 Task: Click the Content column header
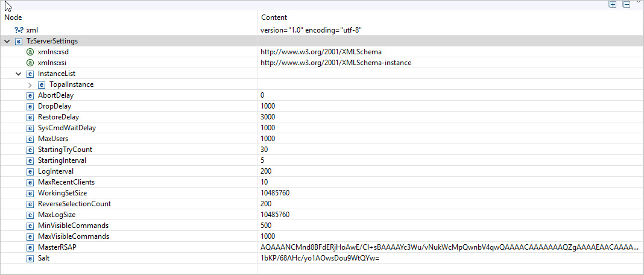pos(274,17)
